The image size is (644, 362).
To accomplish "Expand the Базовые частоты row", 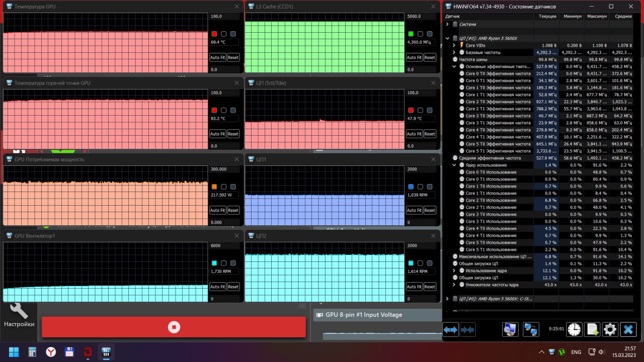I will [x=454, y=52].
